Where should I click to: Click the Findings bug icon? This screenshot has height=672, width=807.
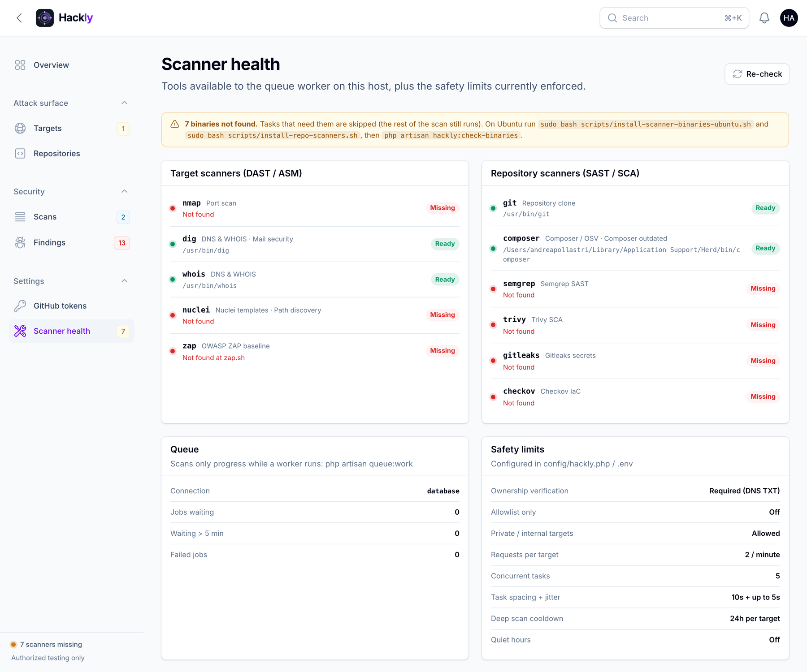click(x=20, y=242)
